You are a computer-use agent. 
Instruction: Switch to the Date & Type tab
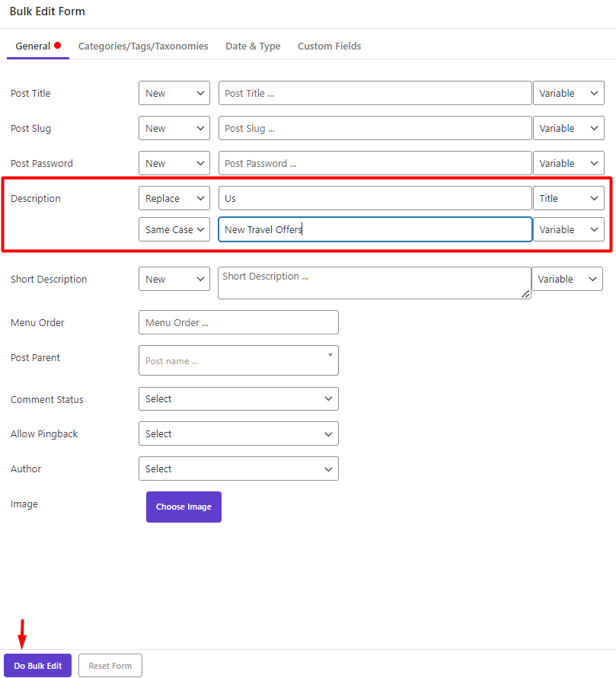point(253,46)
